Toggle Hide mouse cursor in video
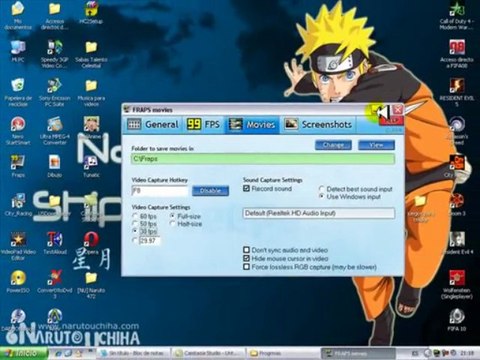The height and width of the screenshot is (360, 480). pos(246,258)
